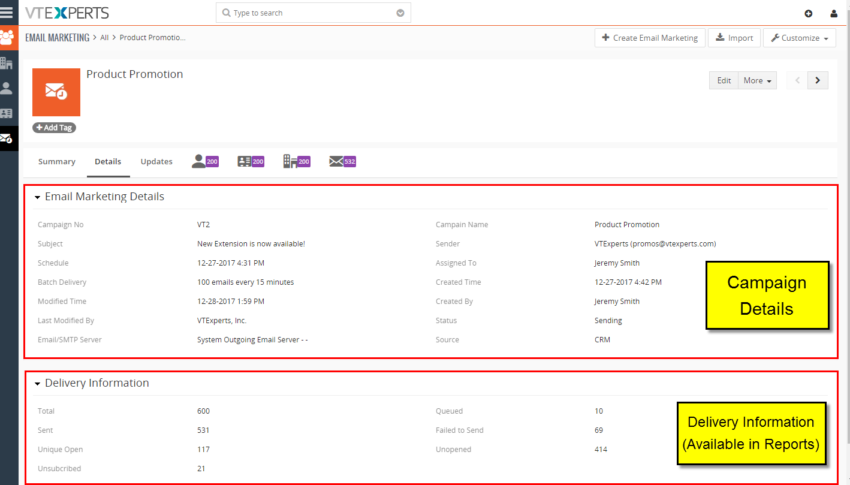
Task: Click Unique Open value 117
Action: (203, 450)
